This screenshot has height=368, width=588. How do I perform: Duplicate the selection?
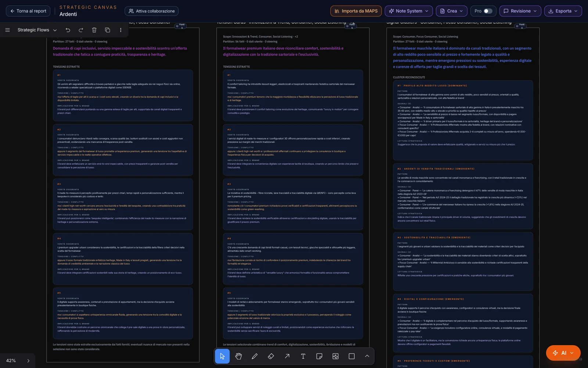coord(107,30)
